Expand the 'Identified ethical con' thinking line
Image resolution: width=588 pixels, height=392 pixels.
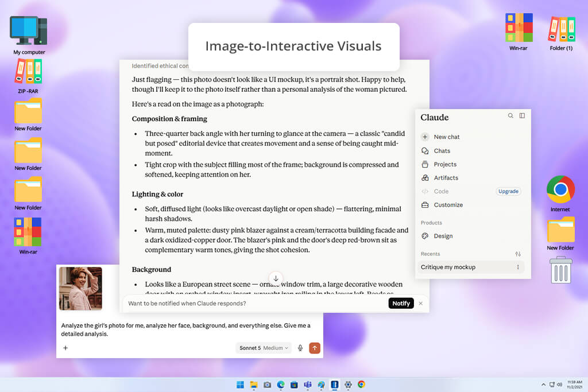pyautogui.click(x=160, y=65)
